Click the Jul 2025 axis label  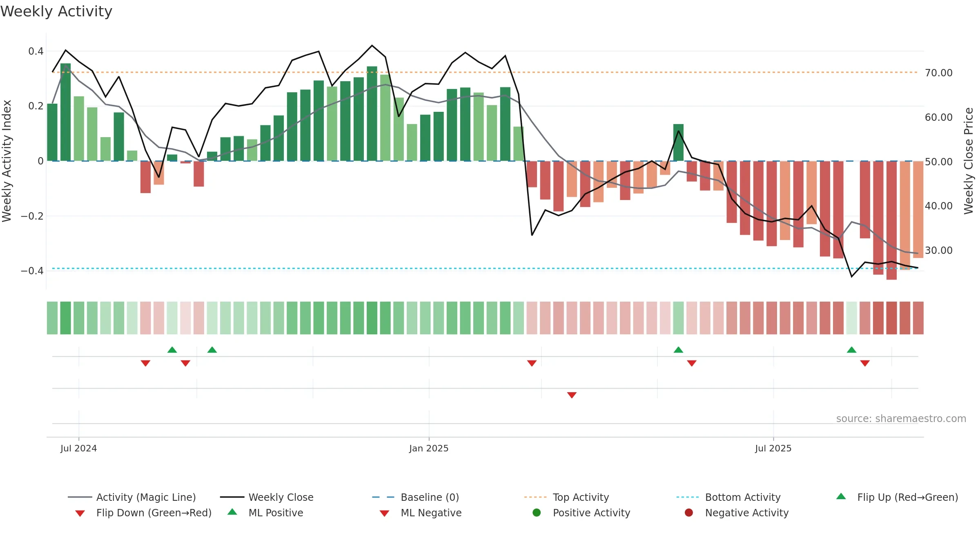click(773, 448)
